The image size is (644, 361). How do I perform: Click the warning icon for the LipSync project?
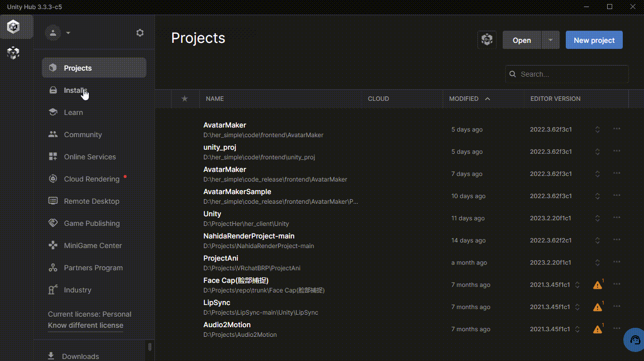coord(598,307)
